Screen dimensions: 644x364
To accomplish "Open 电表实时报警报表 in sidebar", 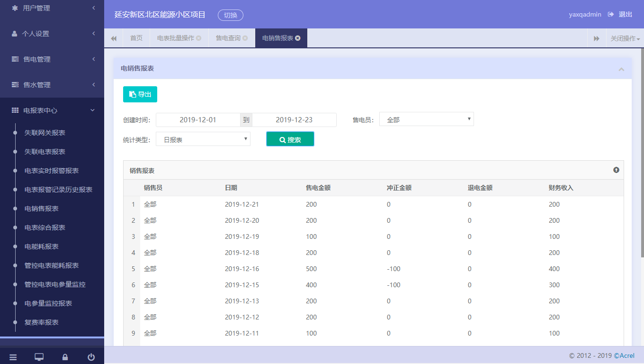I will tap(52, 171).
